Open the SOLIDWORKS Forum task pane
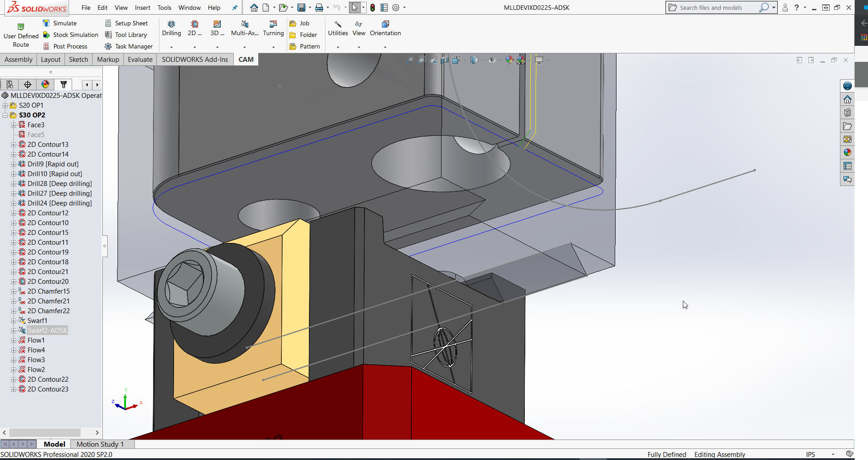 pyautogui.click(x=847, y=179)
